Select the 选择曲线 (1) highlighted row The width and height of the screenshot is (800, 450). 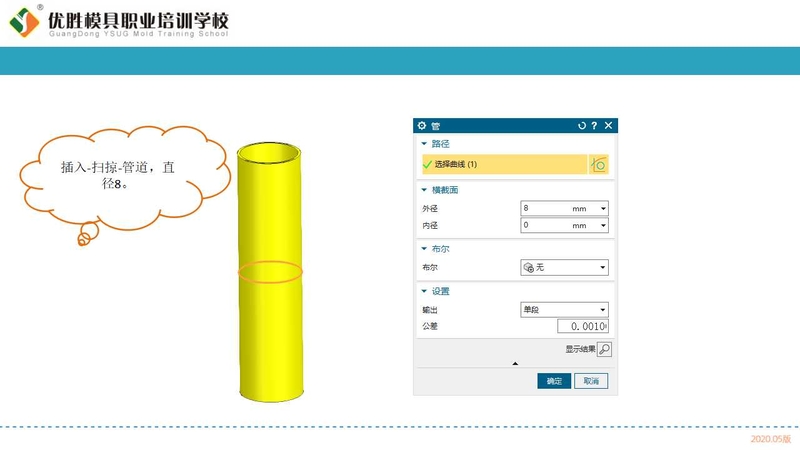coord(505,164)
